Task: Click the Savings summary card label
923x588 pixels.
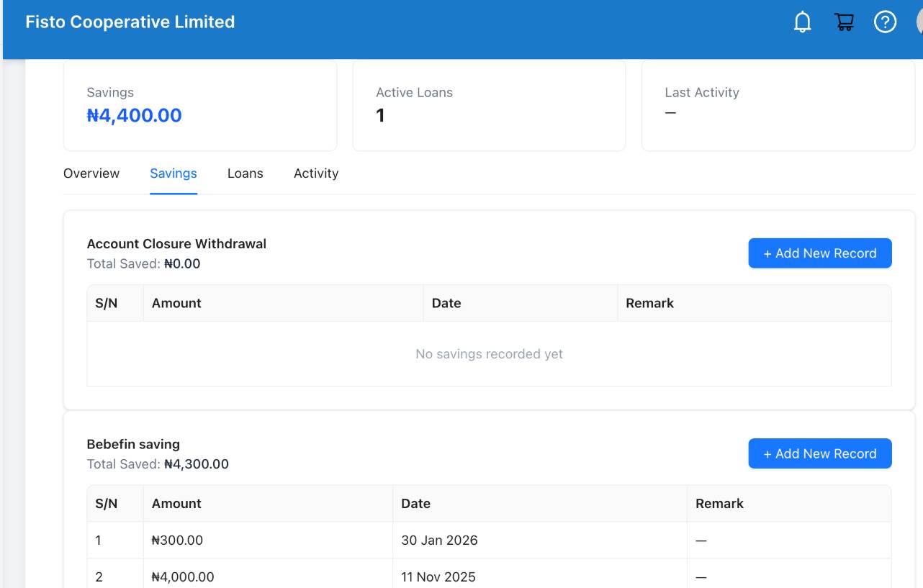Action: coord(110,92)
